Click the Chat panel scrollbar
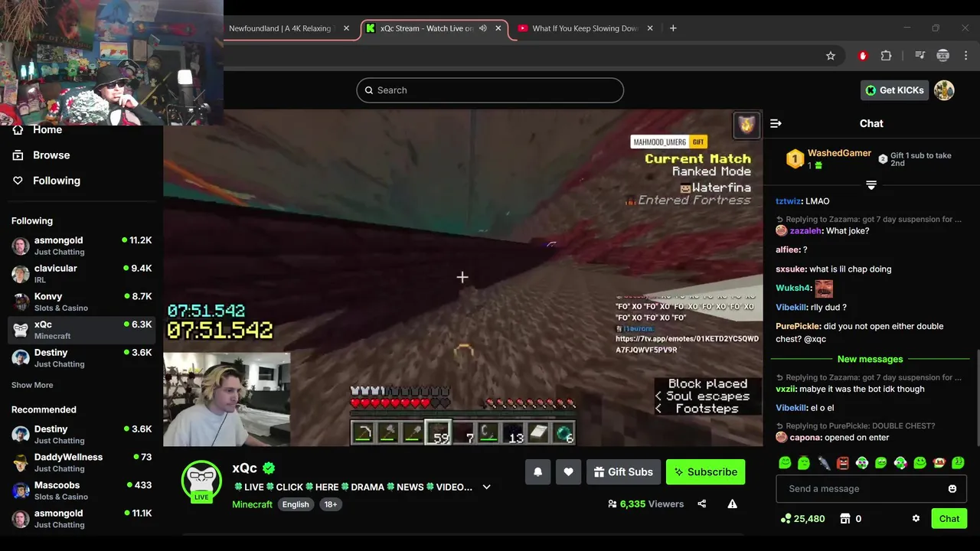The width and height of the screenshot is (980, 551). tap(977, 398)
